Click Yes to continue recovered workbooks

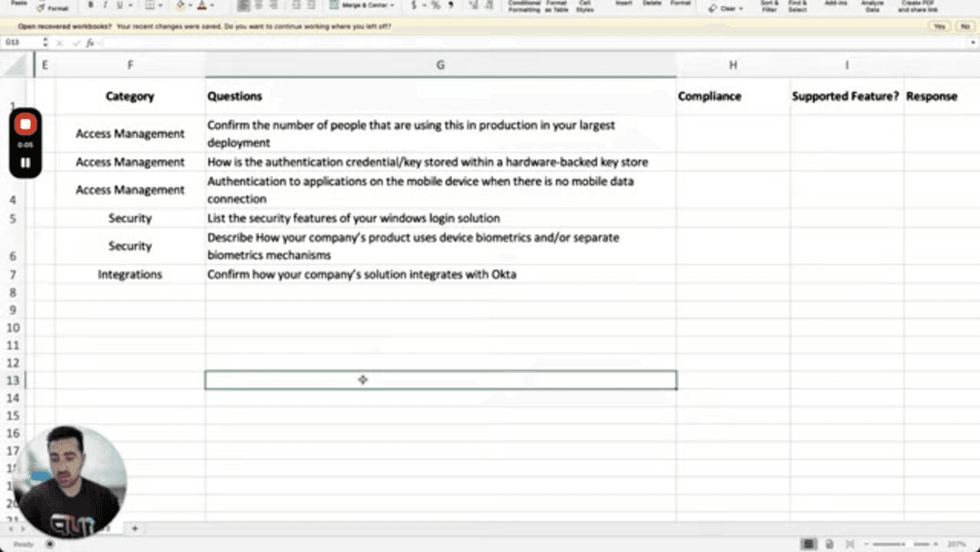939,26
